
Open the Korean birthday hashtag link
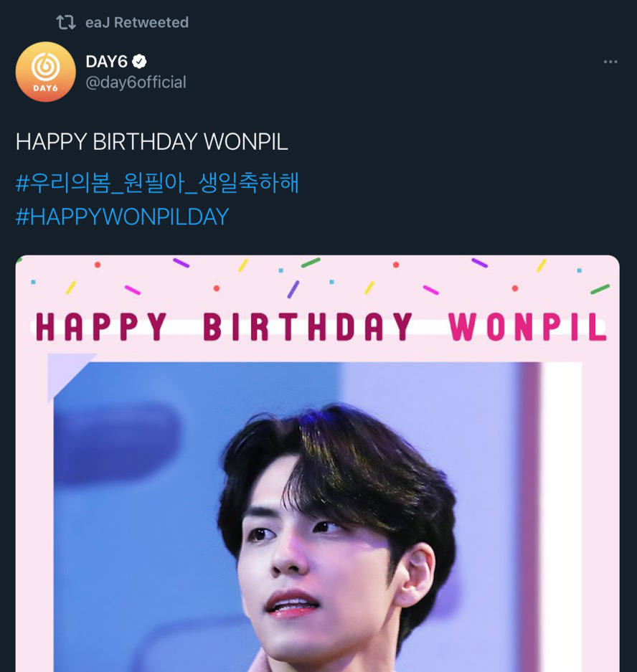(157, 183)
